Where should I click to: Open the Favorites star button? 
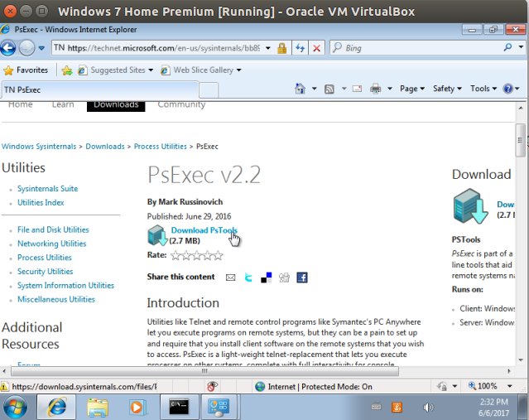(26, 70)
